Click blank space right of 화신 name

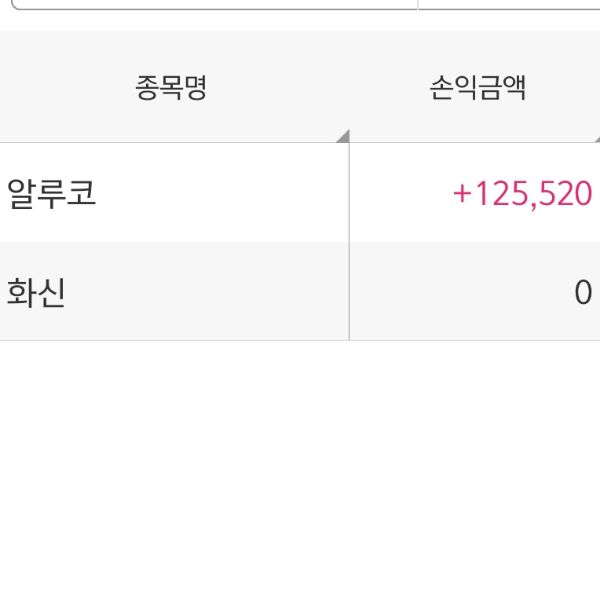200,292
